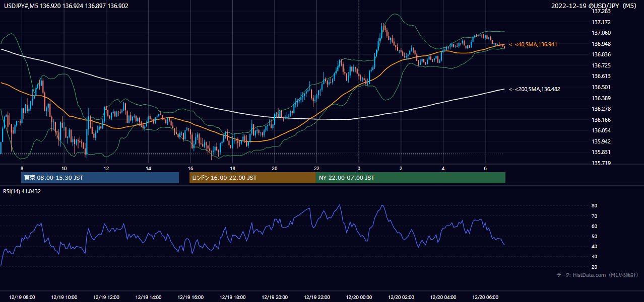Click price axis value 136.166
Viewport: 644px width, 302px height.
coord(601,120)
